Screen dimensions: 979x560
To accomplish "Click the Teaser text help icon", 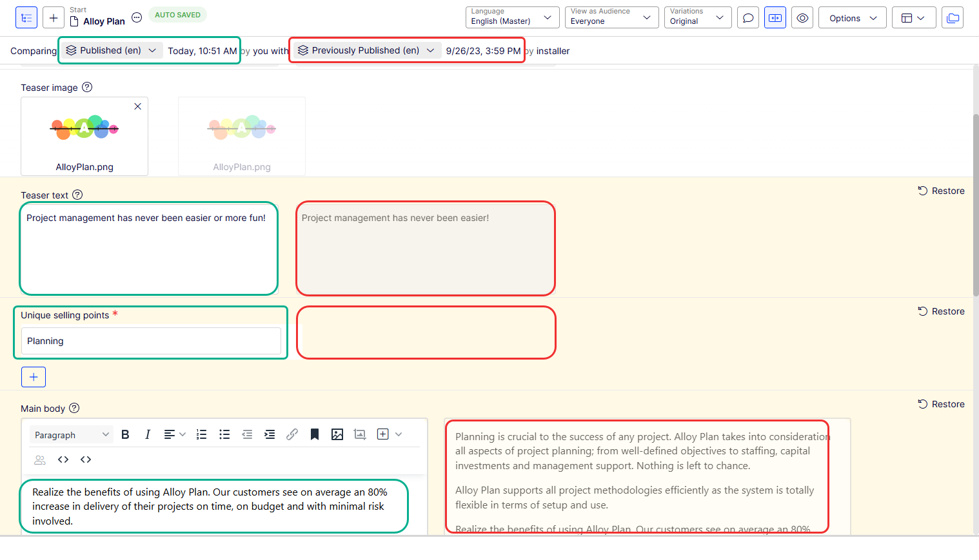I will coord(77,195).
